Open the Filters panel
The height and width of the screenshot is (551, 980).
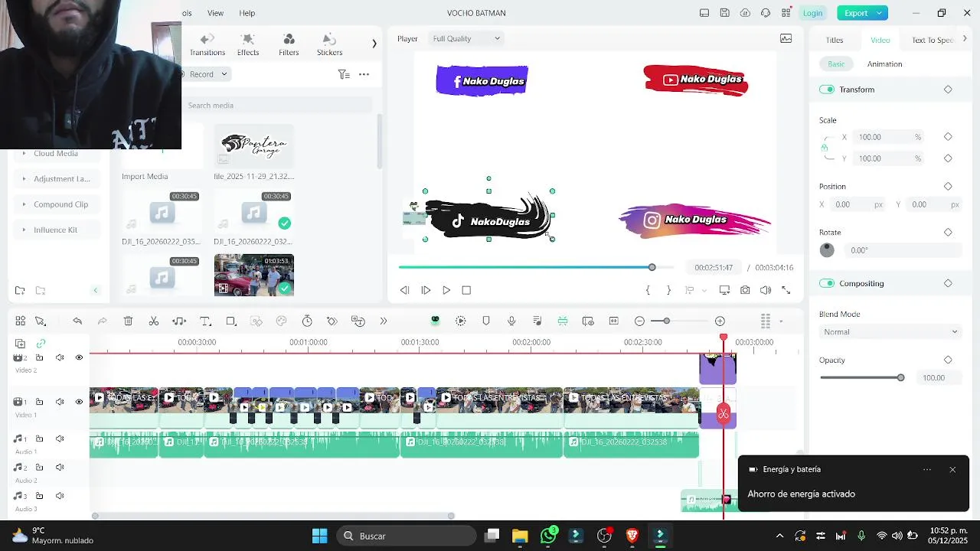(x=289, y=45)
